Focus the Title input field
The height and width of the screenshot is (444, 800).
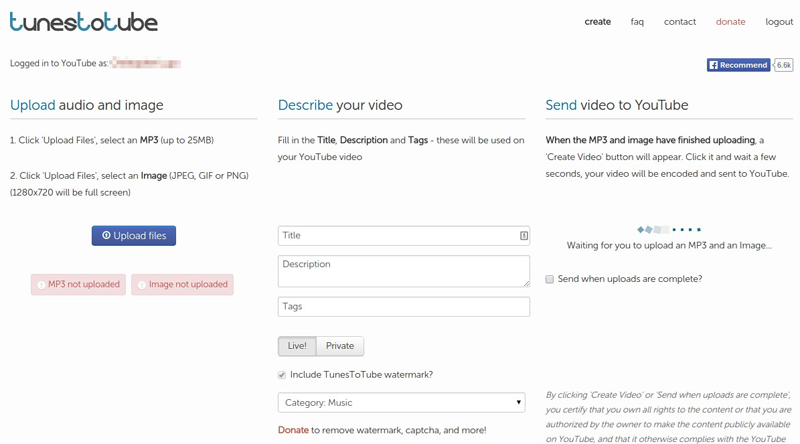[404, 236]
